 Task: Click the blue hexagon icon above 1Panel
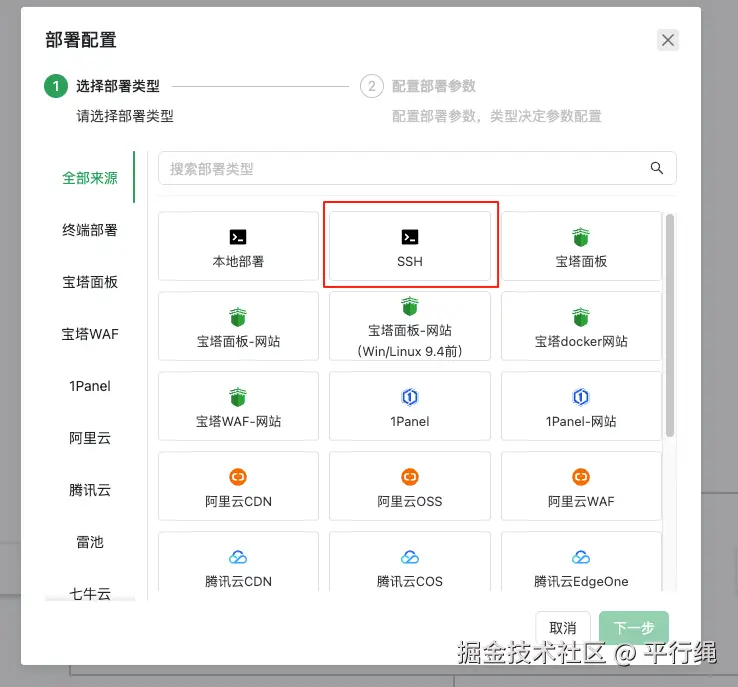409,397
